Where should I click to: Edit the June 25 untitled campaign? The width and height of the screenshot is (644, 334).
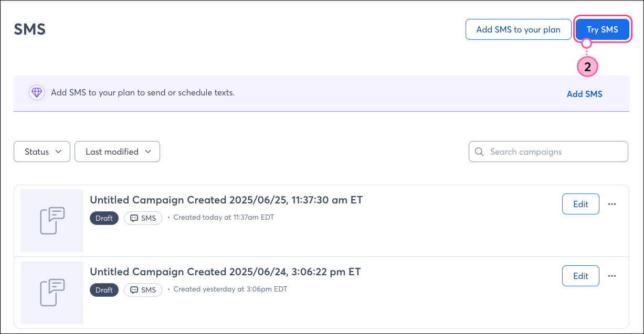coord(580,204)
